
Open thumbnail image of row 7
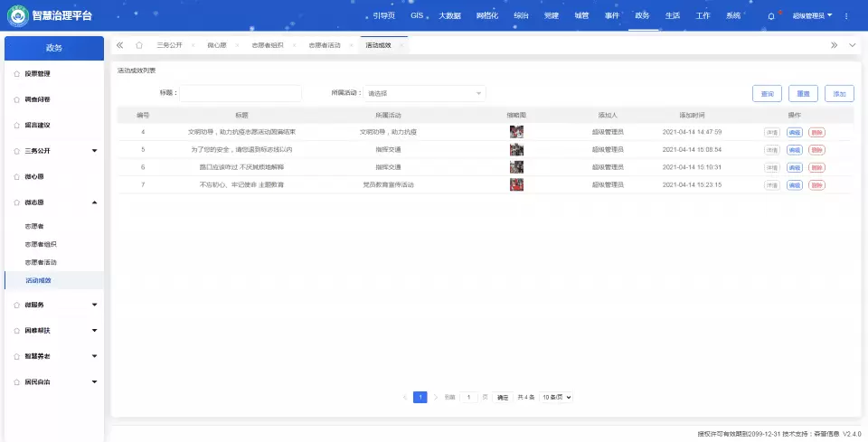(516, 184)
